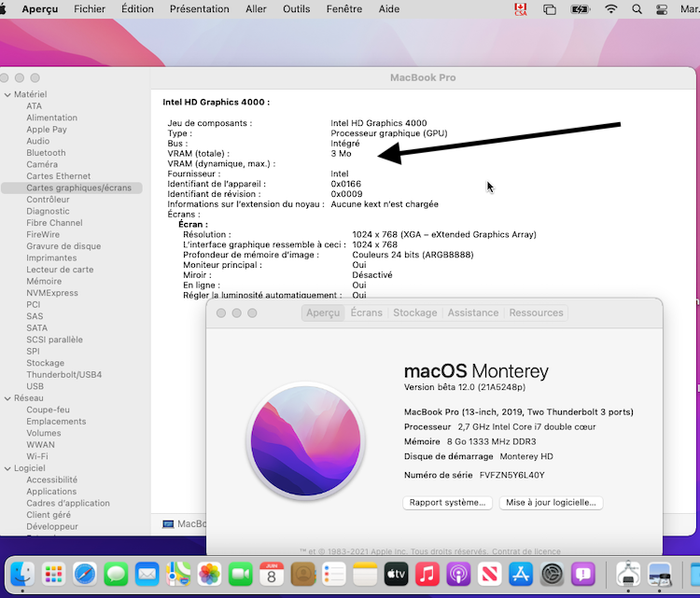Viewport: 700px width, 598px height.
Task: Open Control Center in menu bar
Action: [662, 9]
